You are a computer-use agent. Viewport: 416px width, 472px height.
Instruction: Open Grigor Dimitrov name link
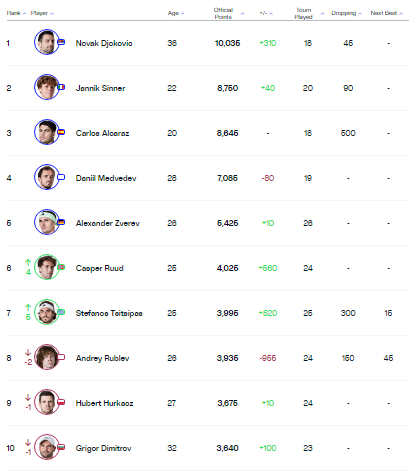[x=104, y=448]
